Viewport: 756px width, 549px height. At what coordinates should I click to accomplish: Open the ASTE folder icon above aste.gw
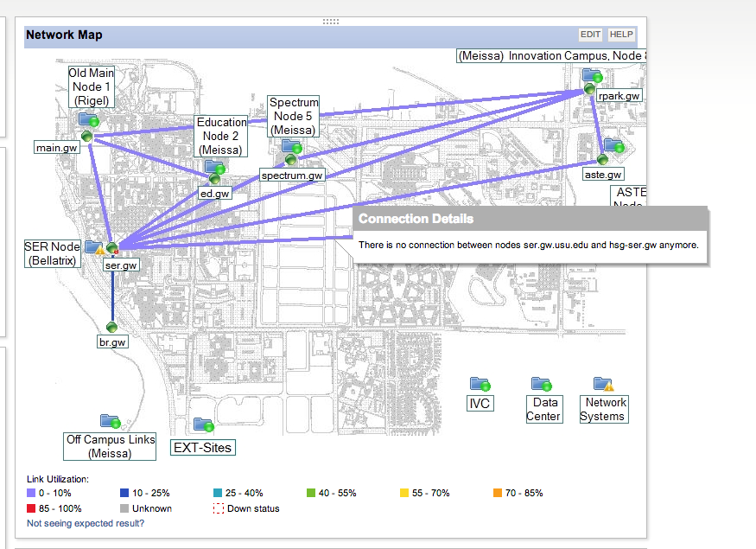tap(614, 146)
